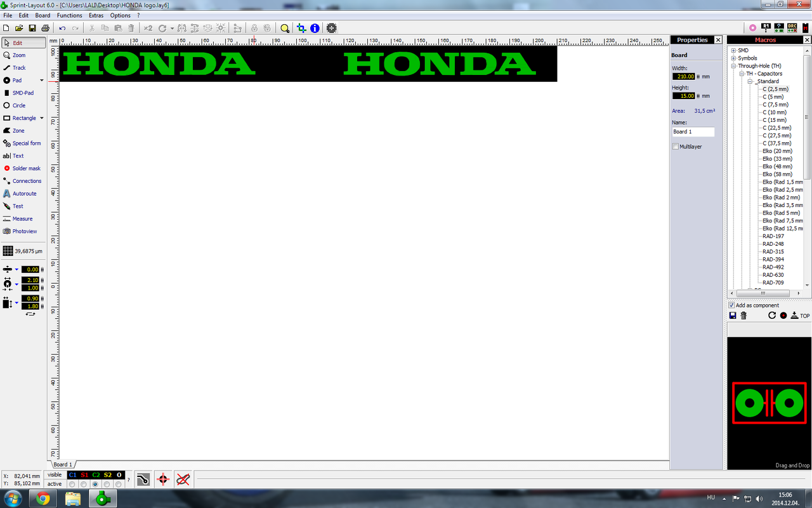Click the yellow magnifier zoom icon

coord(285,28)
